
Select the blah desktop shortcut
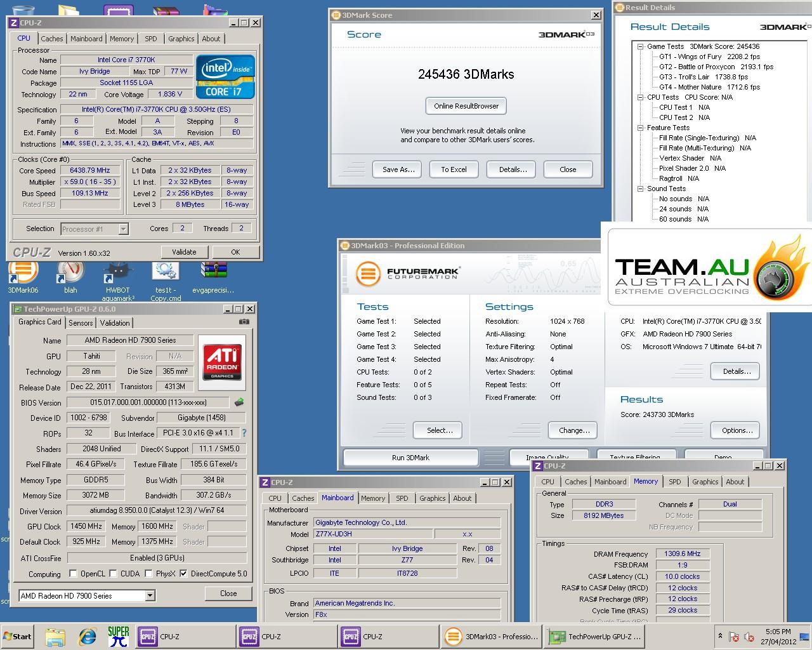[70, 277]
